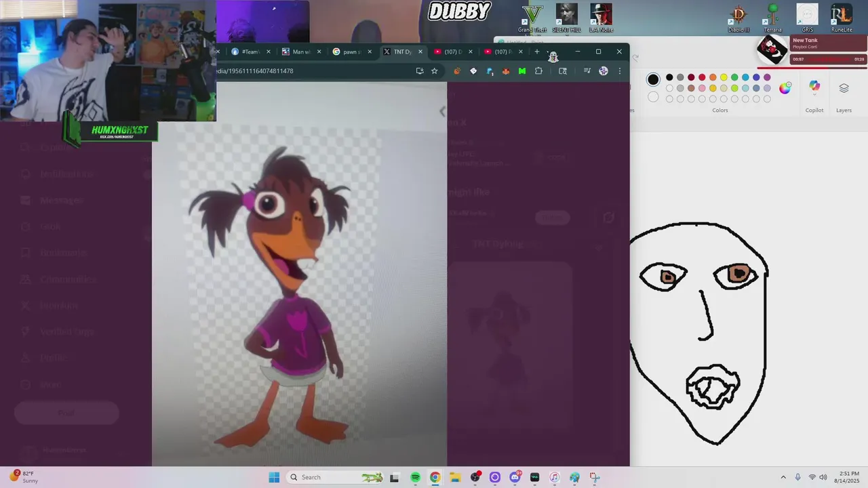
Task: Open the Diablo III desktop shortcut
Action: click(x=738, y=18)
